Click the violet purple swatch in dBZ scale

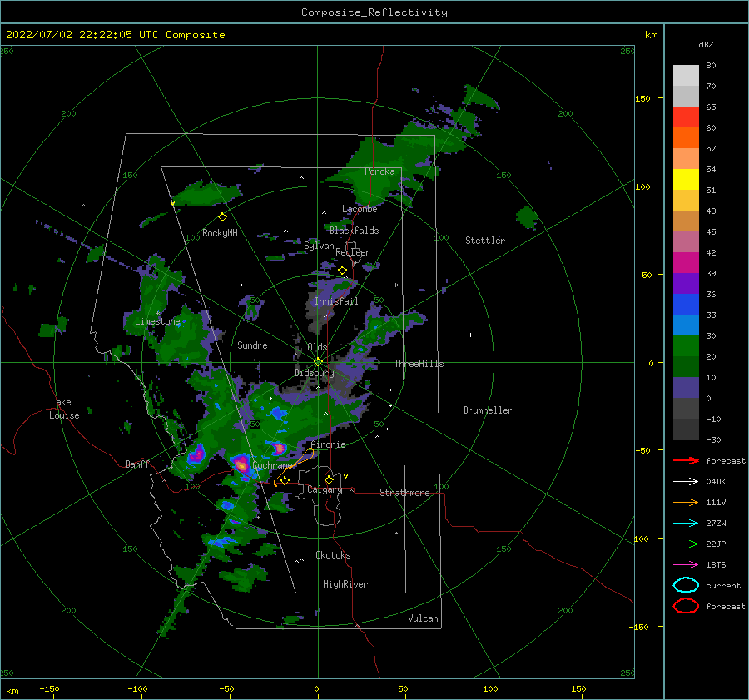coord(686,283)
